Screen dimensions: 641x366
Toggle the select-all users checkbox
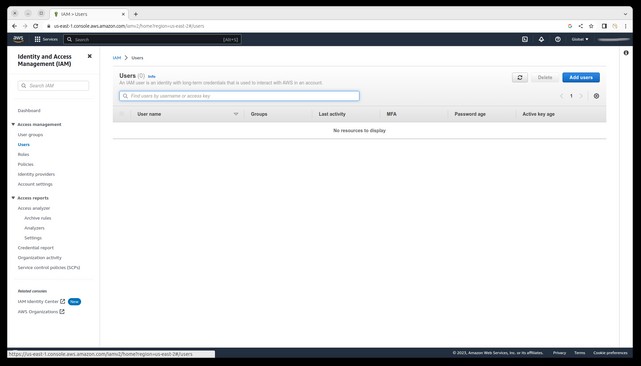click(x=121, y=114)
